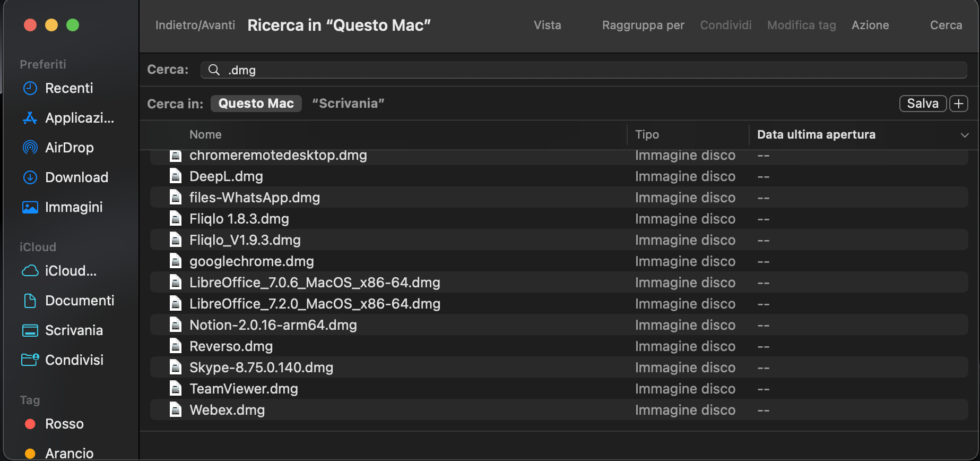Select the file name Skype-8.75.0.140.dmg
This screenshot has height=461, width=980.
coord(261,368)
